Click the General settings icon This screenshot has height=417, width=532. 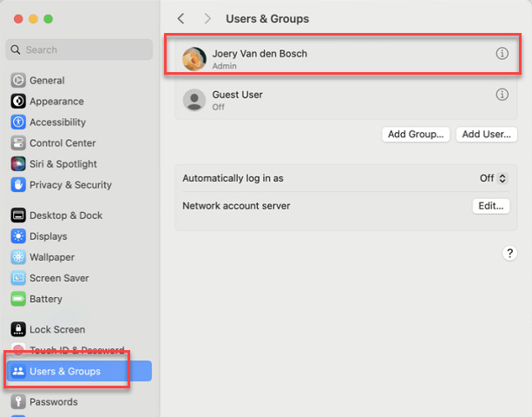pyautogui.click(x=18, y=81)
